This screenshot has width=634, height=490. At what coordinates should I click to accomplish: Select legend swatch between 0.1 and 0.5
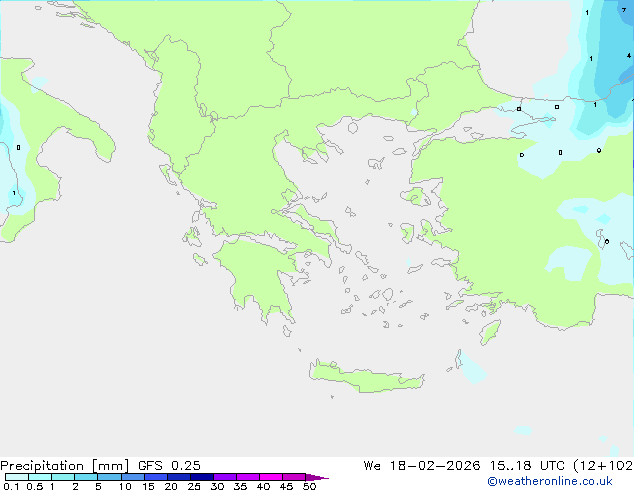(17, 477)
